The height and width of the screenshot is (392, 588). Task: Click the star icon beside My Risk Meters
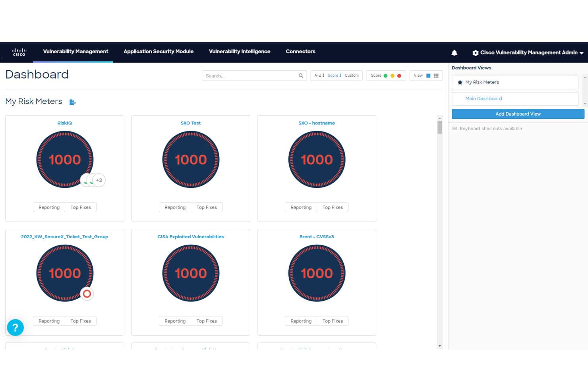pyautogui.click(x=460, y=83)
